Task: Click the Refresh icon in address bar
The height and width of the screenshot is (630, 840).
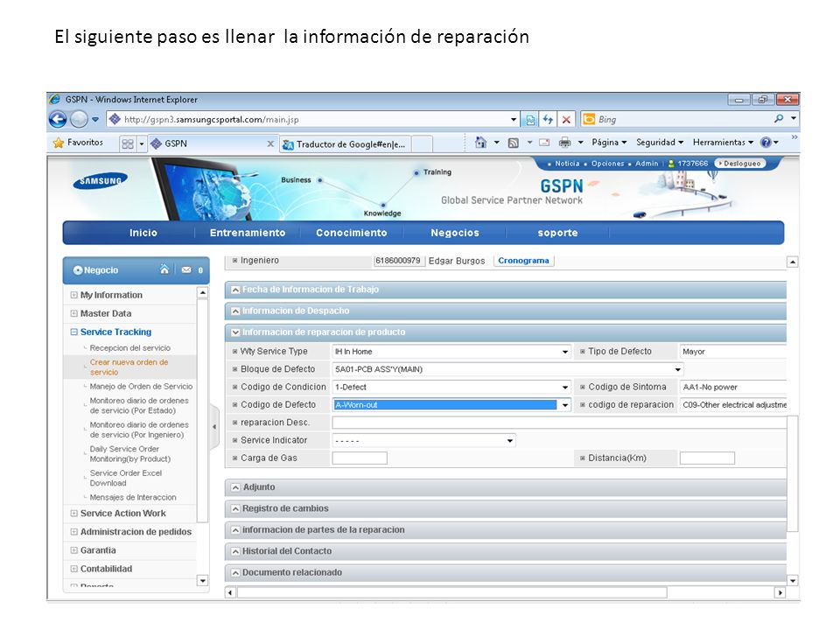Action: (548, 120)
